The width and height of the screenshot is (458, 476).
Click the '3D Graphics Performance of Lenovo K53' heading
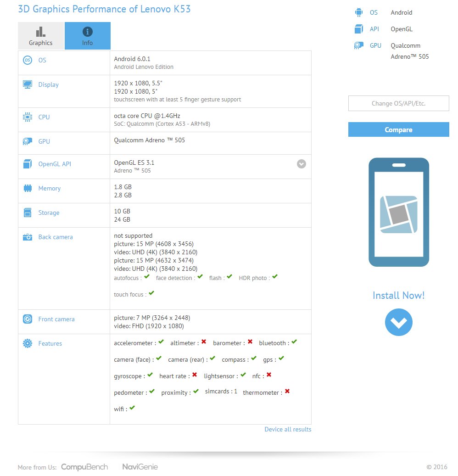(104, 9)
